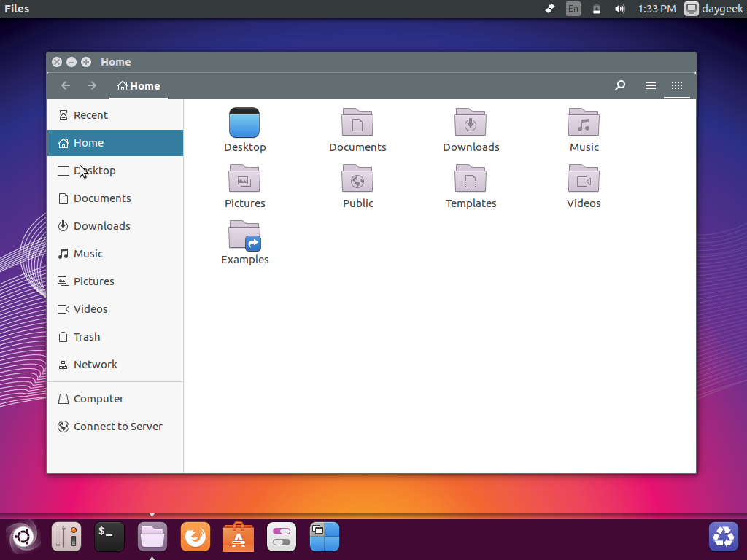Go back using the left arrow

66,85
